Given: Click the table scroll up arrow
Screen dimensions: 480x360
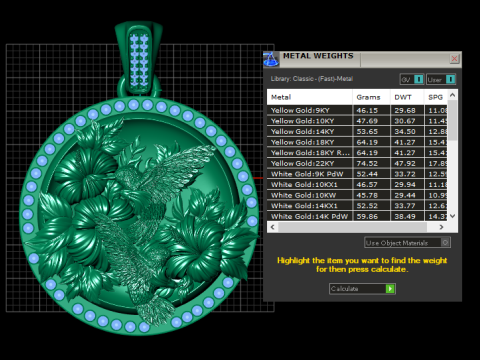Looking at the screenshot, I should [452, 95].
